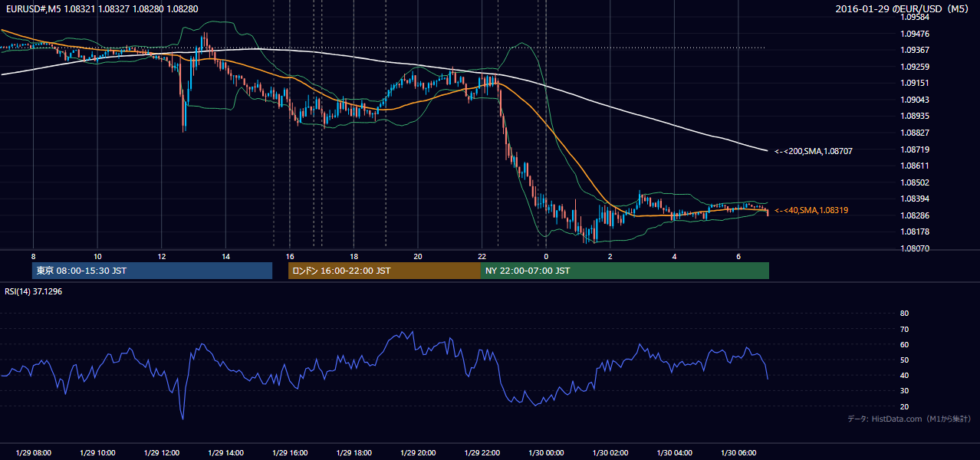980x460 pixels.
Task: Click price axis label 1.08394
Action: coord(914,199)
